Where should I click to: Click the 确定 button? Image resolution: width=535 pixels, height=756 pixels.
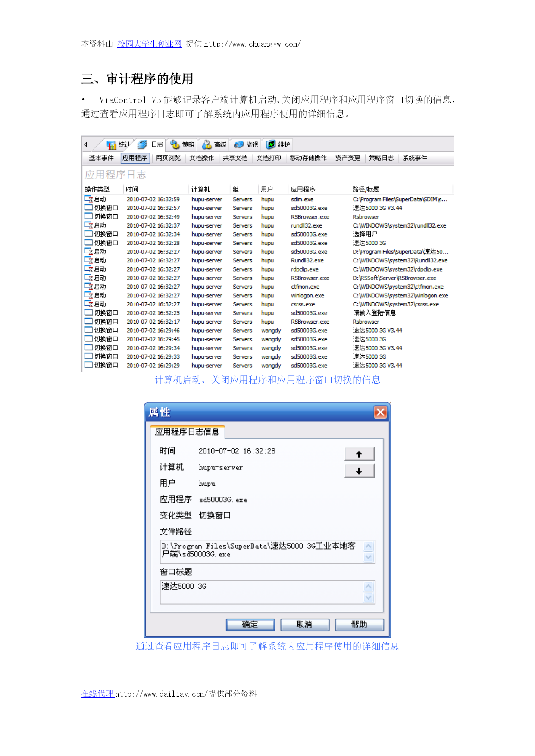(250, 625)
